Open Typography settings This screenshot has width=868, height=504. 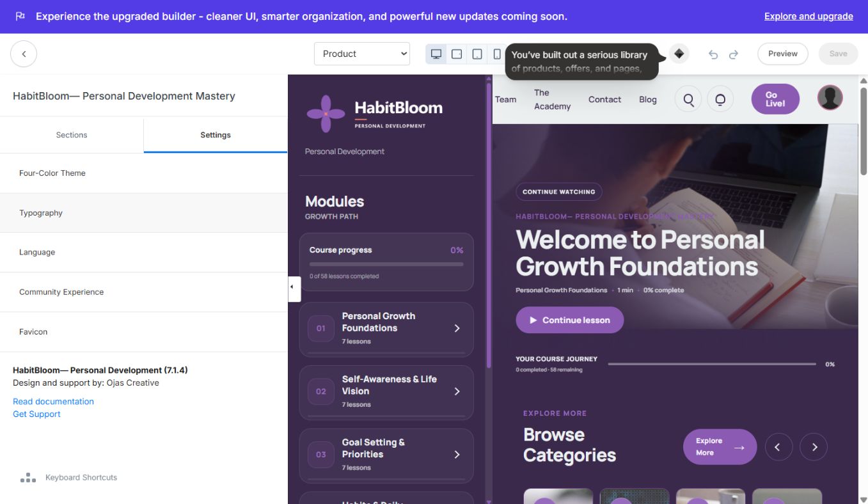pyautogui.click(x=144, y=213)
